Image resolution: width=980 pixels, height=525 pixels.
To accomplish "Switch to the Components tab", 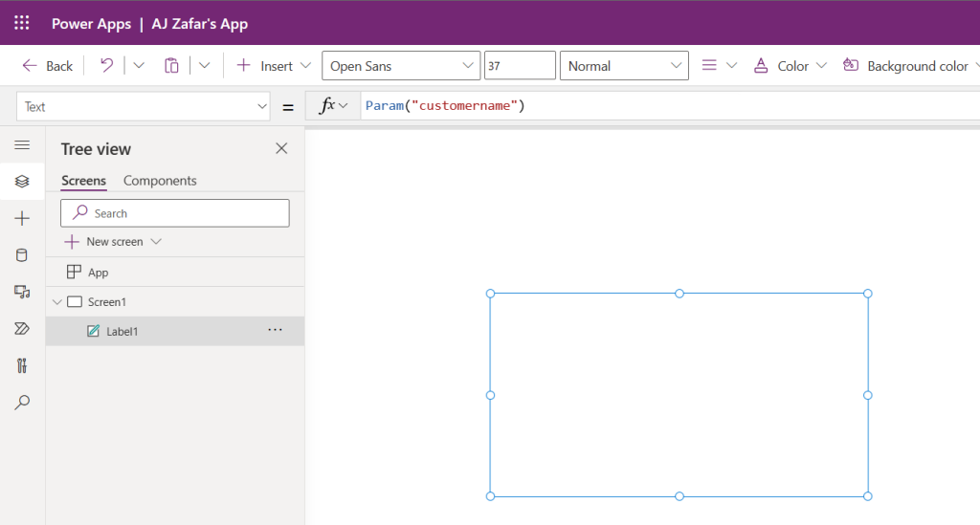I will 160,181.
